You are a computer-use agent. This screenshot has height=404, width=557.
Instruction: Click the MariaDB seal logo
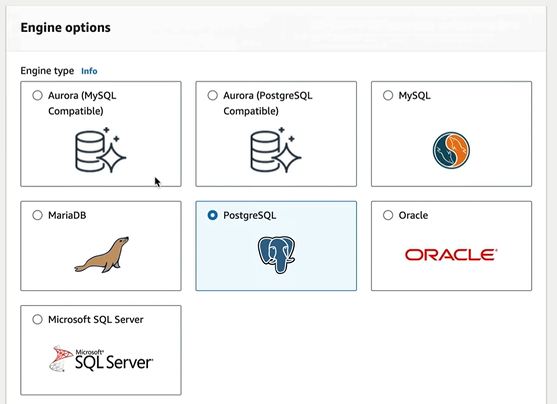tap(102, 255)
